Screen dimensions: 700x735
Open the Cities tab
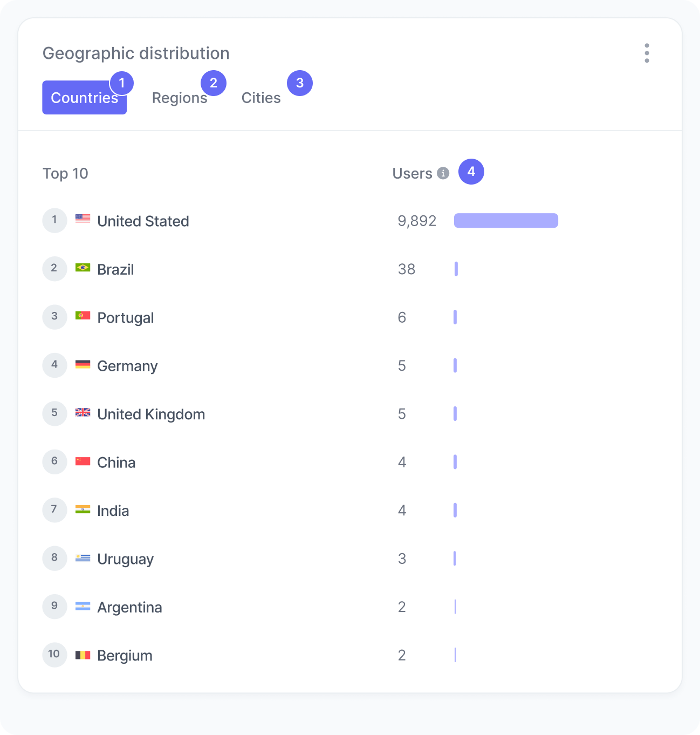coord(261,98)
